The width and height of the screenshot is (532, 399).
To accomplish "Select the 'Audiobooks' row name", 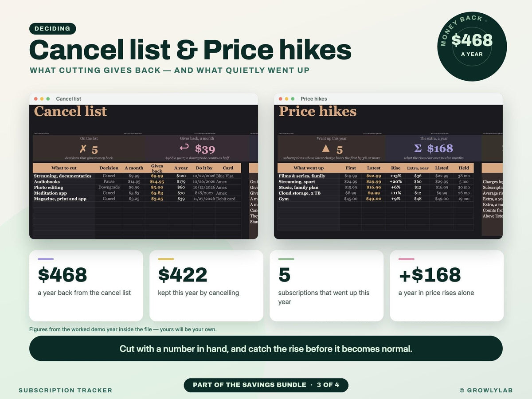I will coord(47,182).
